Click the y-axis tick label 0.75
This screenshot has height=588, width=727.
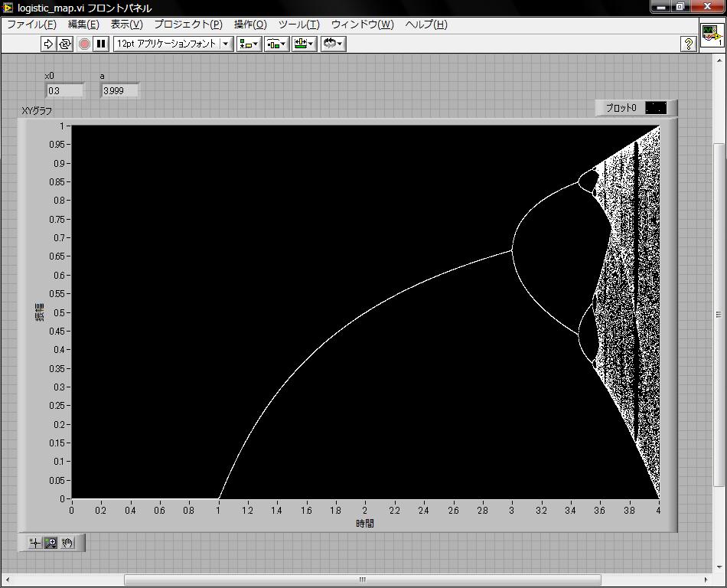(57, 219)
